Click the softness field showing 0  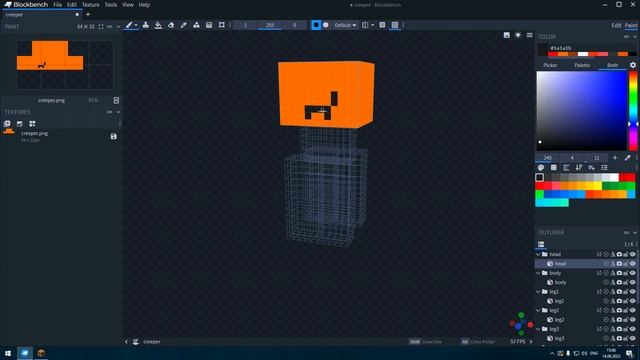tap(294, 25)
